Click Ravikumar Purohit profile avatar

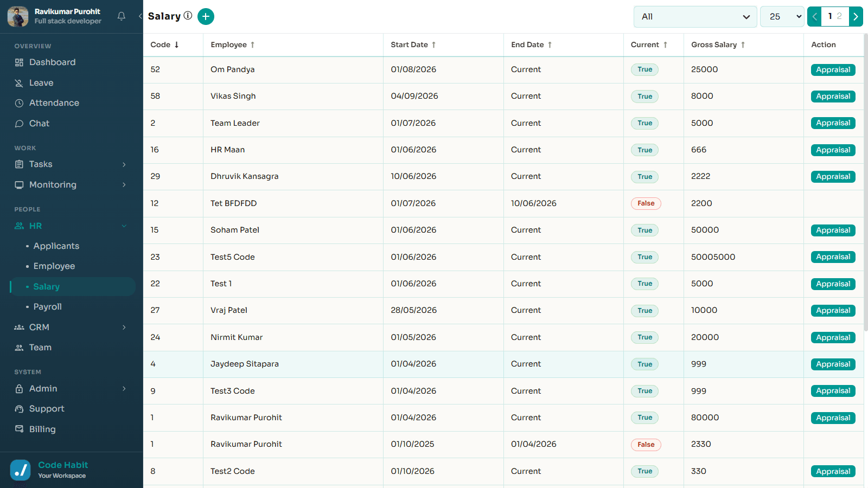(x=18, y=17)
